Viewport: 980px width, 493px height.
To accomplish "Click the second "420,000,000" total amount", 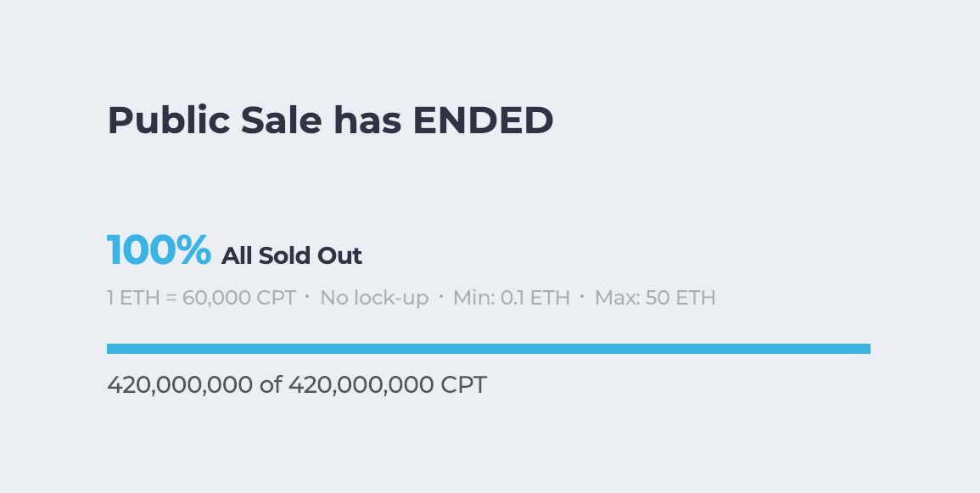I will [361, 385].
